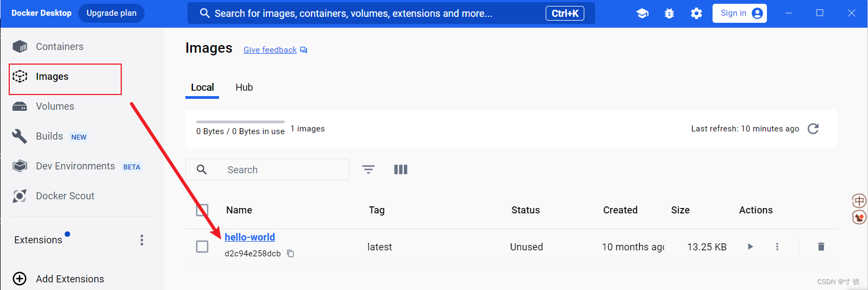Open the Learning center graduation cap icon
The image size is (868, 290).
coord(642,14)
